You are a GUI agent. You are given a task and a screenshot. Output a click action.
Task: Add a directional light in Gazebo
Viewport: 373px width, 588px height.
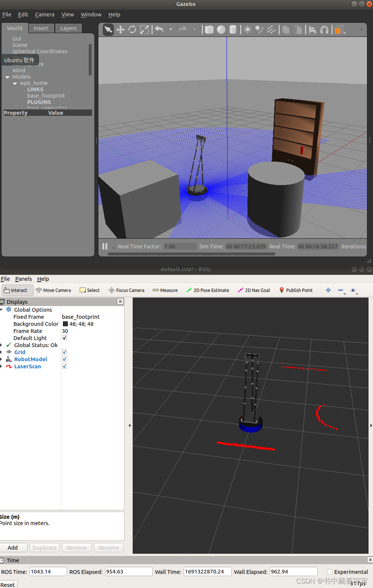click(x=271, y=29)
